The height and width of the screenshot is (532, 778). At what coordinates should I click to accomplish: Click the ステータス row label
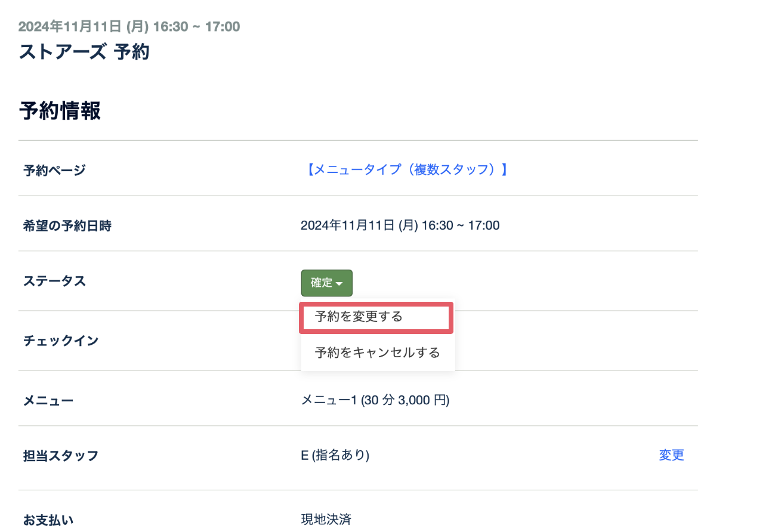54,282
